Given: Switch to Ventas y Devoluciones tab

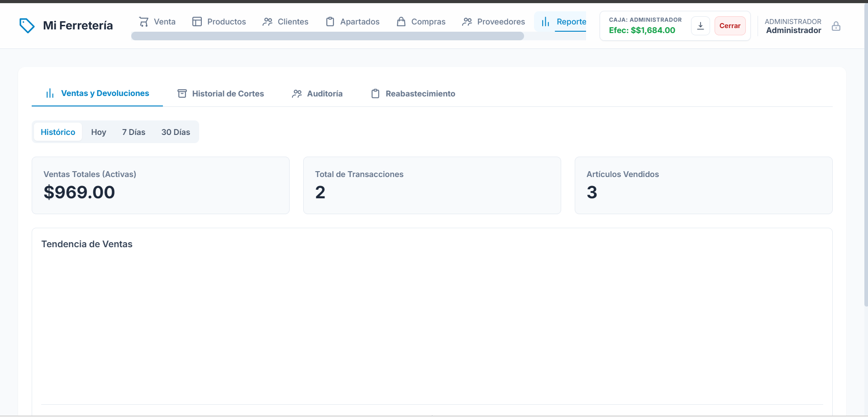Looking at the screenshot, I should [97, 93].
